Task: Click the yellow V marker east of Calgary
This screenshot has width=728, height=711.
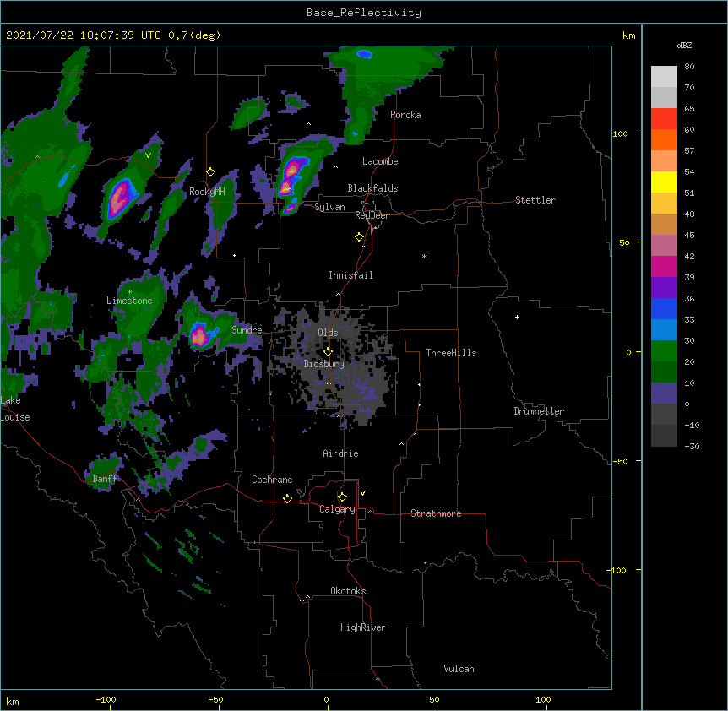Action: point(362,493)
